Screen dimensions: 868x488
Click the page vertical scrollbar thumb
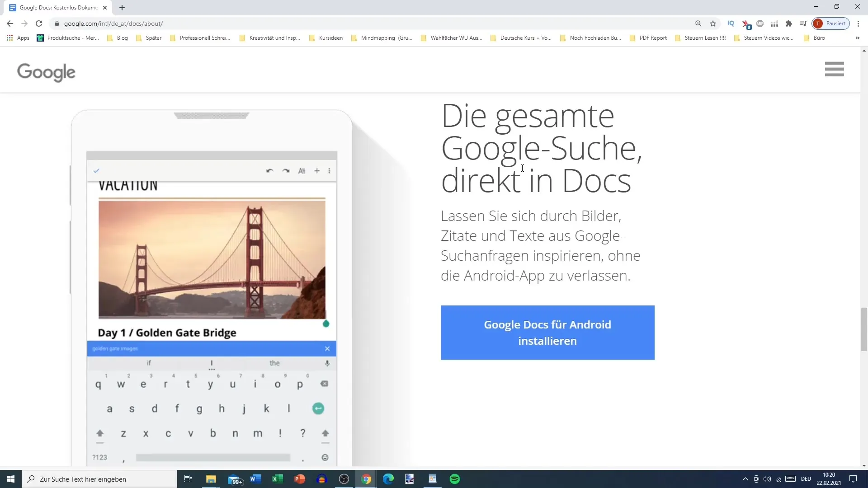(x=864, y=329)
